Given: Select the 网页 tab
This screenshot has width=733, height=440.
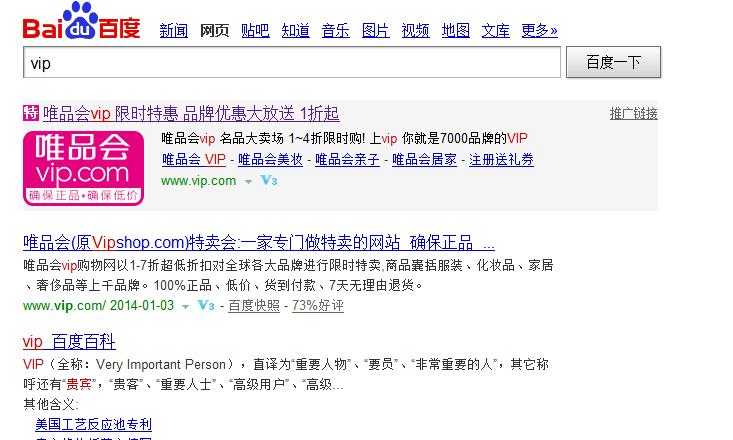Looking at the screenshot, I should click(214, 30).
